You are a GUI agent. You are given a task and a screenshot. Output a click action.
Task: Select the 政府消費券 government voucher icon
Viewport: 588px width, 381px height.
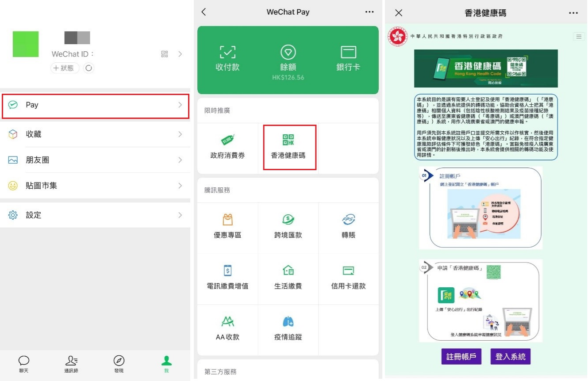pyautogui.click(x=227, y=148)
